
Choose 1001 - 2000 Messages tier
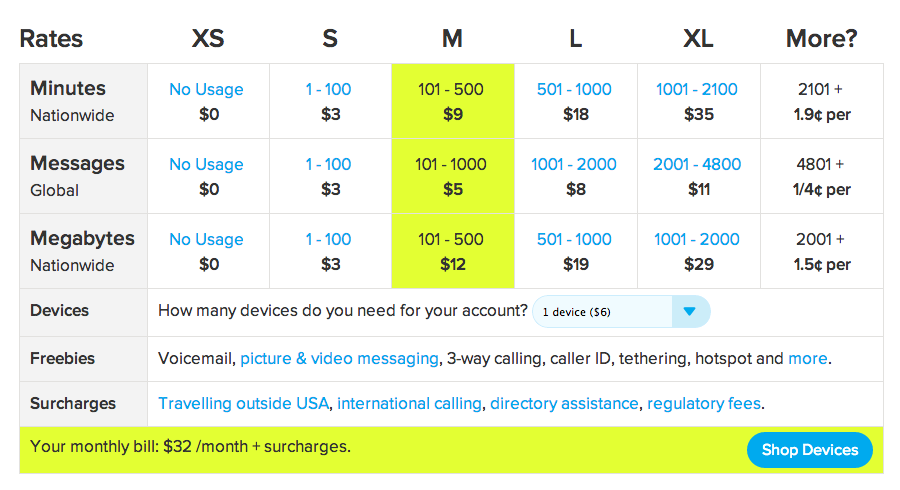(574, 165)
